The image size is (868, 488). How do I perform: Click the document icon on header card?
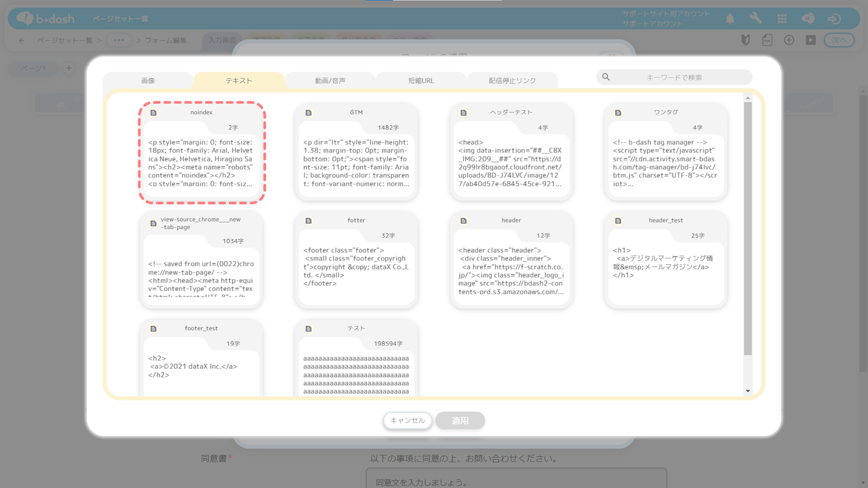pos(464,221)
